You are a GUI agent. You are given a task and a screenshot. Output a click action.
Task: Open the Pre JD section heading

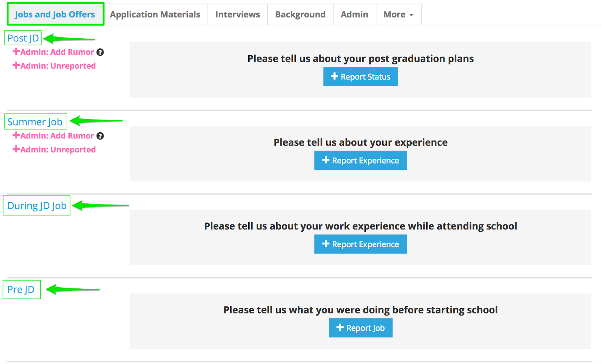[x=21, y=290]
